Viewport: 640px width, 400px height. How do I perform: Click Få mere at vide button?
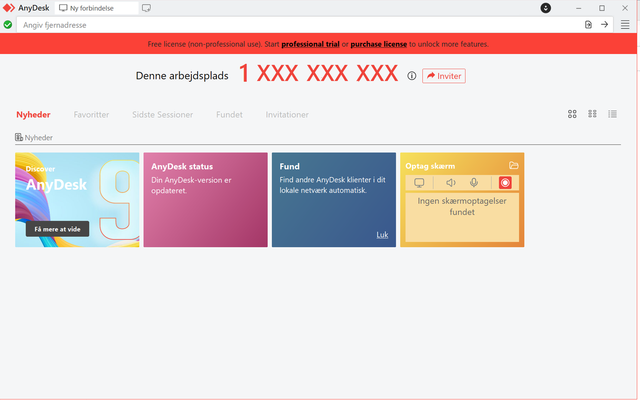point(58,229)
